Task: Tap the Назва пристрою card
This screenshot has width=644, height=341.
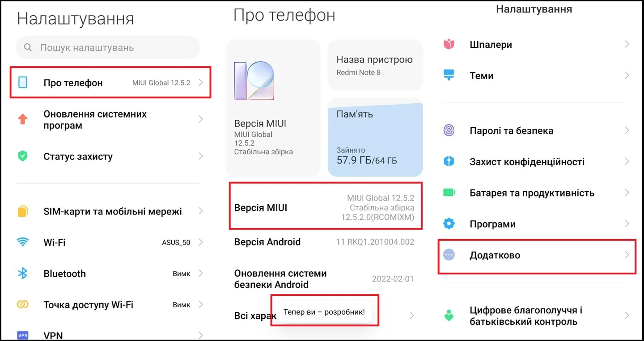Action: [x=375, y=65]
